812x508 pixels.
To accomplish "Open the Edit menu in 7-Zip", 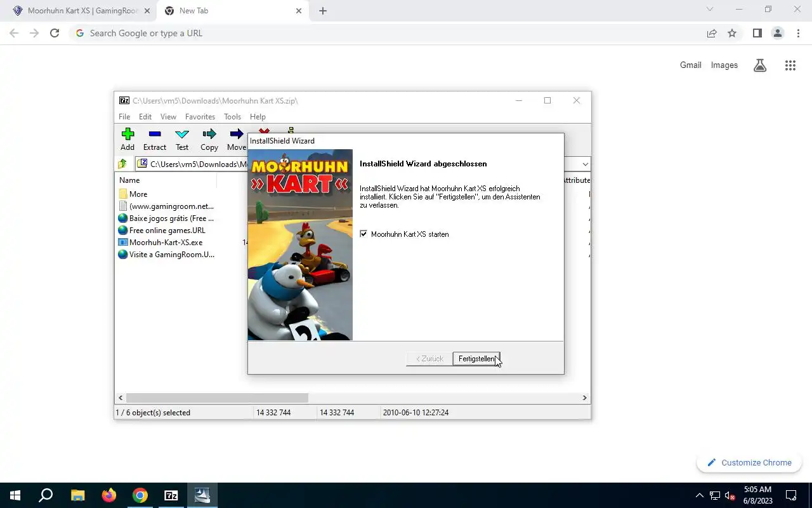I will click(x=145, y=117).
